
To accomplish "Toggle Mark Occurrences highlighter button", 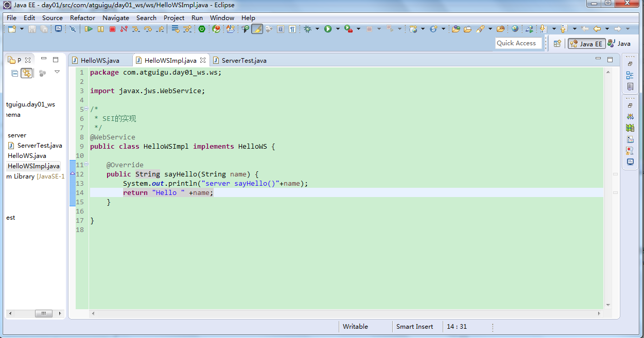I will [257, 29].
